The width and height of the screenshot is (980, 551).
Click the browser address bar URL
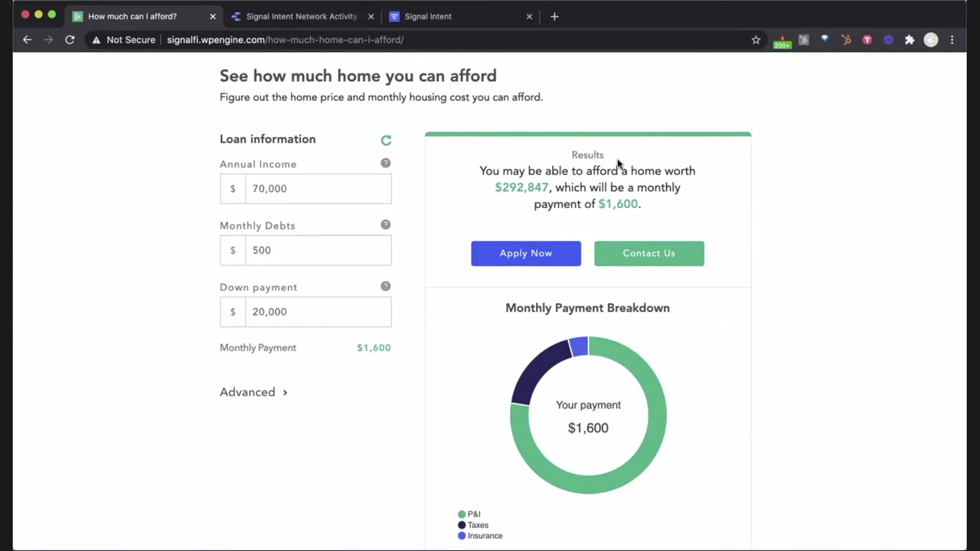coord(285,40)
